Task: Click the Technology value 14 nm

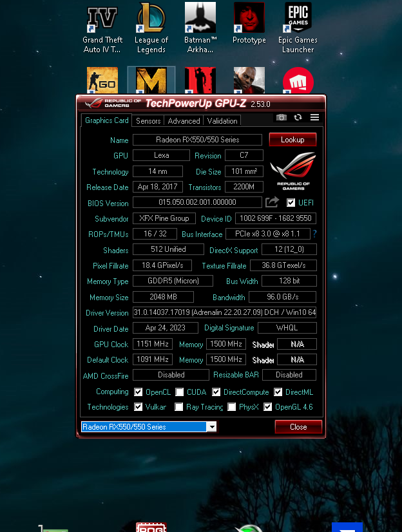Action: point(158,171)
